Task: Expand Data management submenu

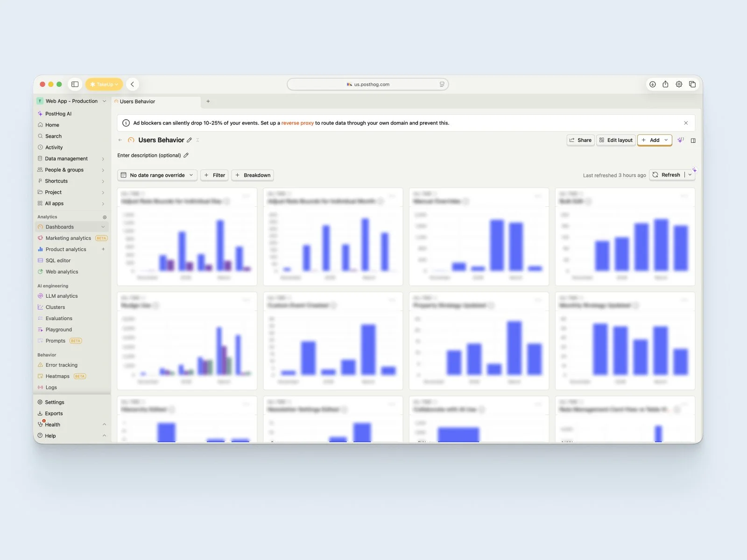Action: (x=103, y=159)
